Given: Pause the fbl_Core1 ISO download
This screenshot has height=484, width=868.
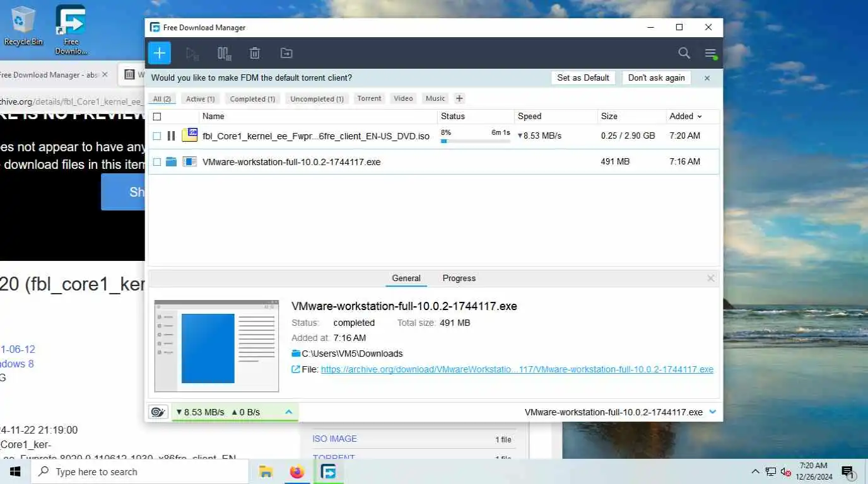Looking at the screenshot, I should 171,135.
